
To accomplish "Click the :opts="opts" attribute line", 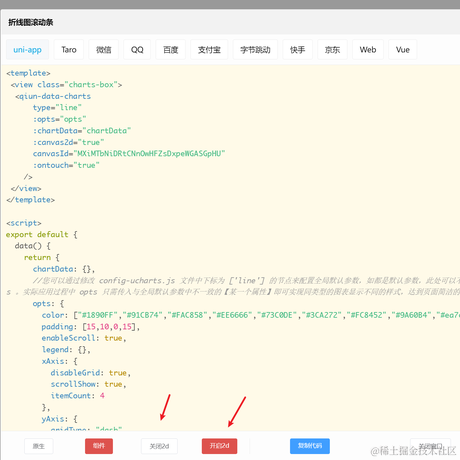I will 59,119.
